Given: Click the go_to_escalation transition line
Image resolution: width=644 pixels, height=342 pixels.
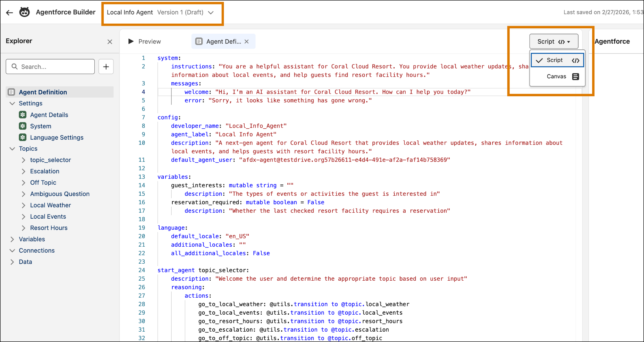Looking at the screenshot, I should pyautogui.click(x=293, y=330).
